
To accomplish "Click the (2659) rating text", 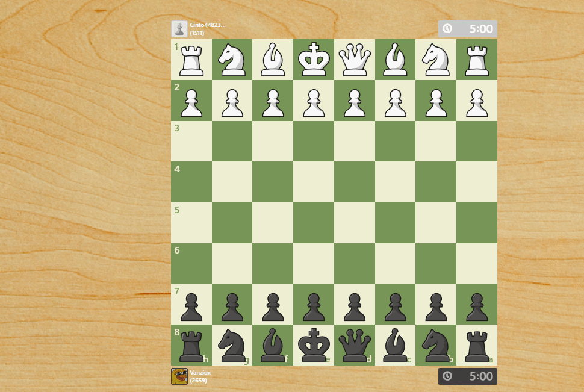I will click(x=198, y=381).
